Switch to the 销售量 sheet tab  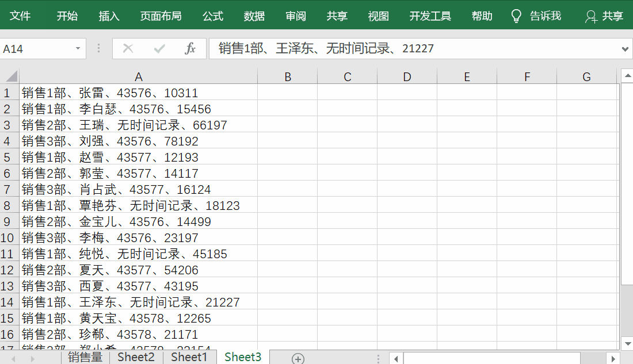[x=85, y=357]
